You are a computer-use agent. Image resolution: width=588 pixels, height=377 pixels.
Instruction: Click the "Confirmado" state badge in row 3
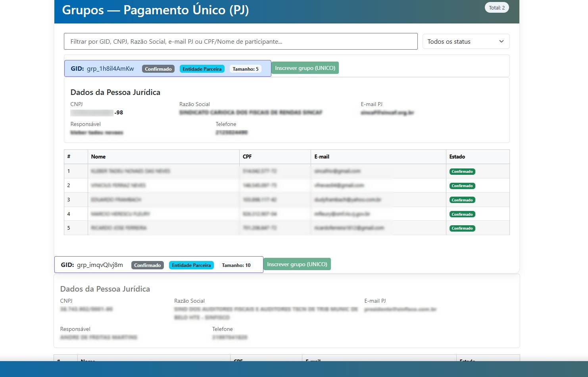tap(462, 200)
